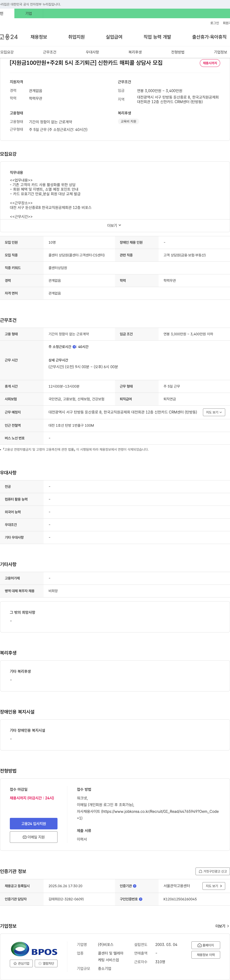Jump to 우대사항 section tab

[92, 52]
